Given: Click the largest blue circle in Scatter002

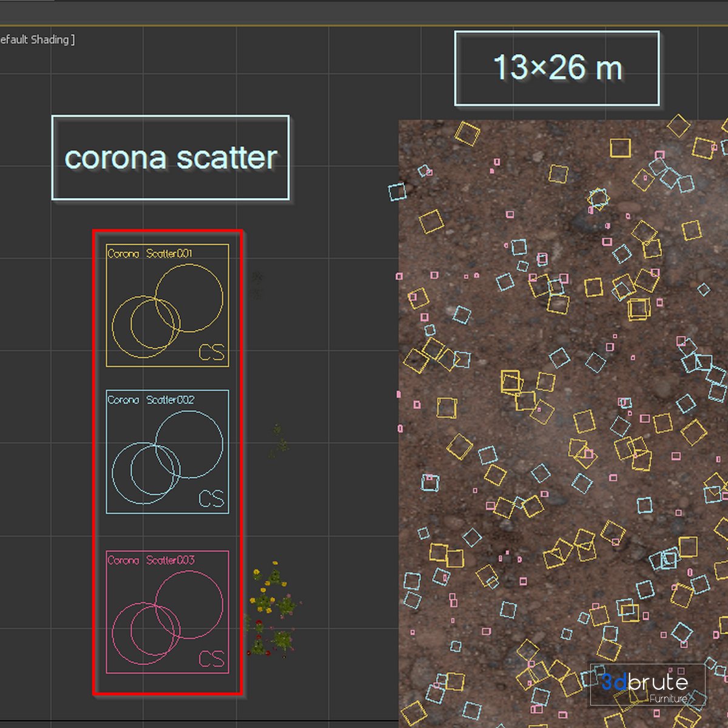Looking at the screenshot, I should (189, 445).
